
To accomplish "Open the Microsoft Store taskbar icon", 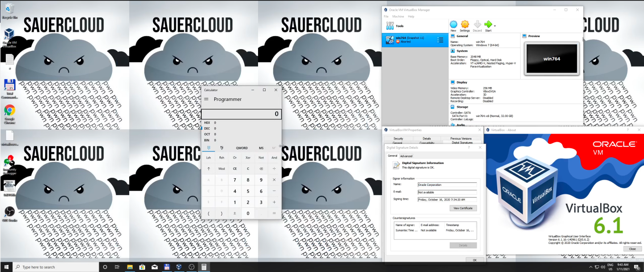I will [x=142, y=267].
